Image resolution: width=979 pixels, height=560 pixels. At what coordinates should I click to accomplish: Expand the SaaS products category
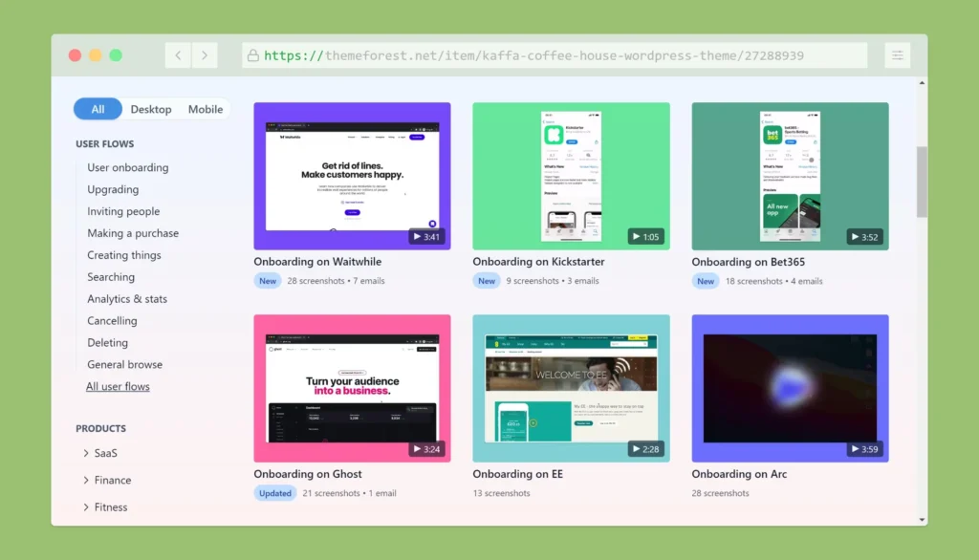[x=105, y=453]
